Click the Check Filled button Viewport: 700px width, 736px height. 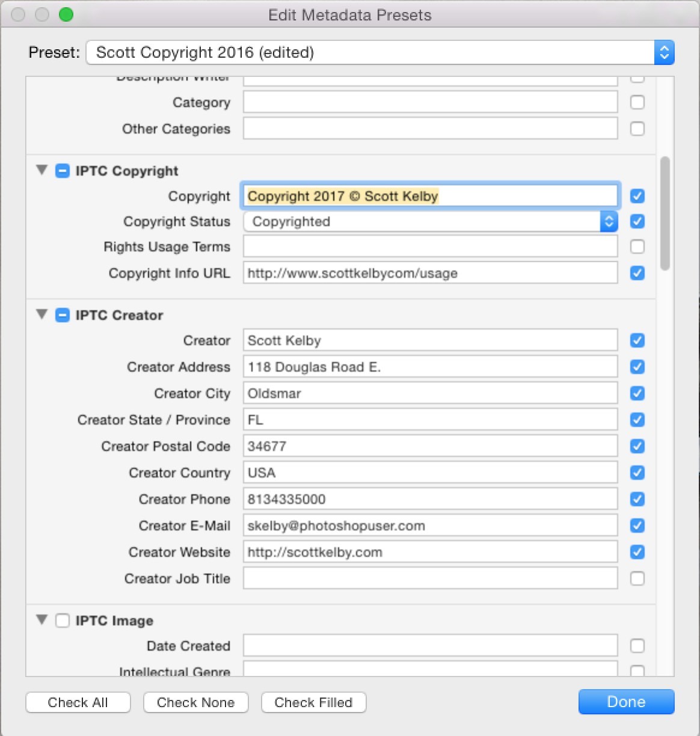(313, 702)
